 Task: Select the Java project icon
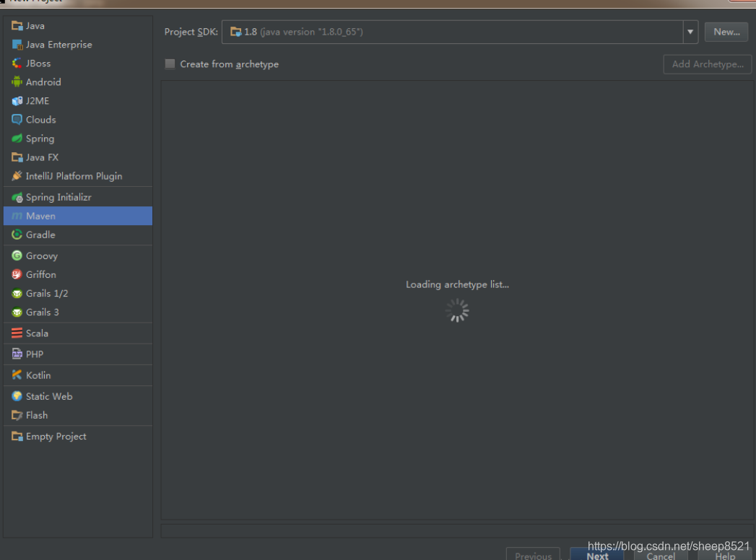tap(17, 25)
